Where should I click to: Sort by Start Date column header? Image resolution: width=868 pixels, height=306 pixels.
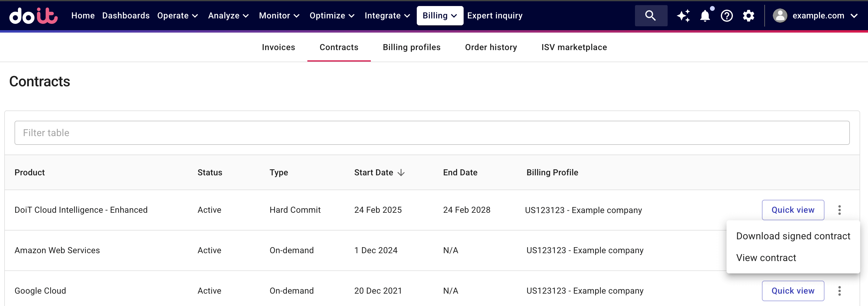click(x=373, y=172)
